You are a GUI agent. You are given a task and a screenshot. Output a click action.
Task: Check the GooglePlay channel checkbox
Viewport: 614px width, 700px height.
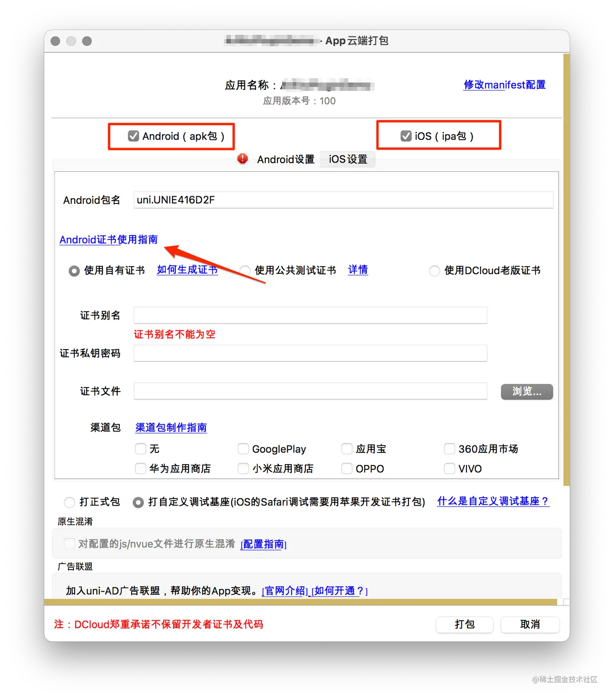[243, 449]
